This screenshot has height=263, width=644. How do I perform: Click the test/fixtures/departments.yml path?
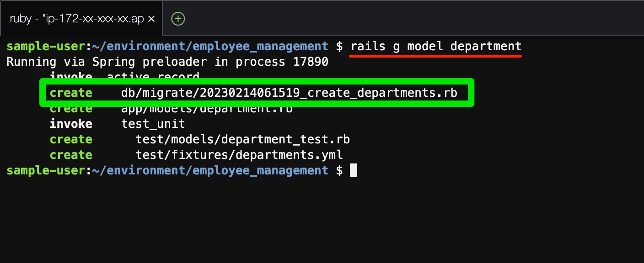pos(239,155)
